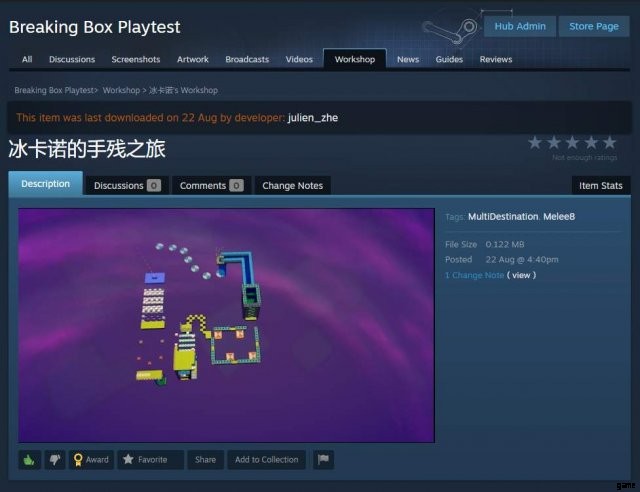This screenshot has height=492, width=640.
Task: Click the Steam logo in header
Action: [451, 29]
